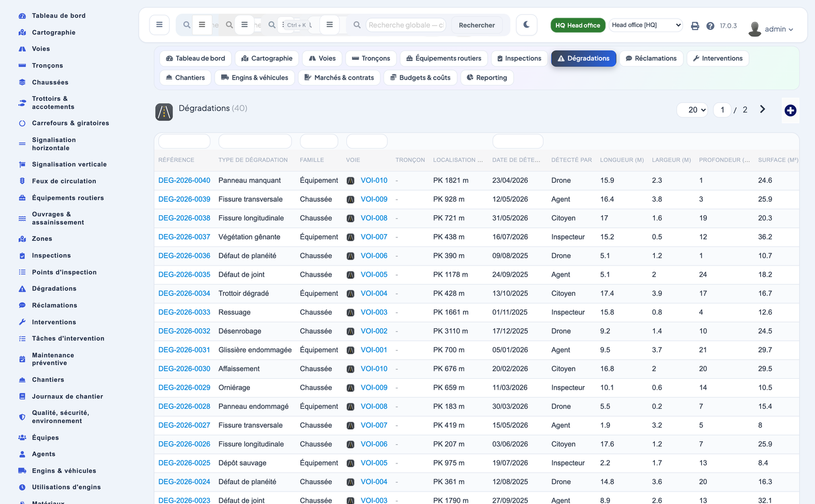Open the Budgets & coûts tab
Image resolution: width=815 pixels, height=504 pixels.
point(420,77)
